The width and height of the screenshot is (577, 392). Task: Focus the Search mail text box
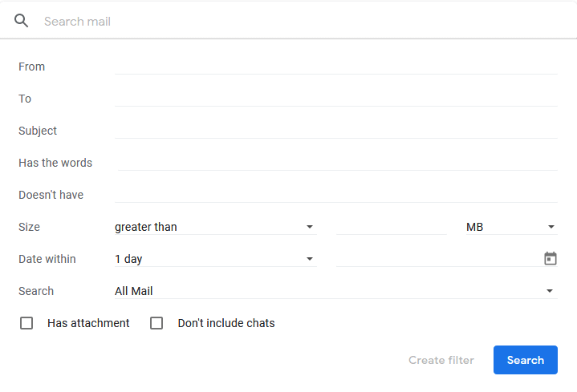pyautogui.click(x=305, y=22)
